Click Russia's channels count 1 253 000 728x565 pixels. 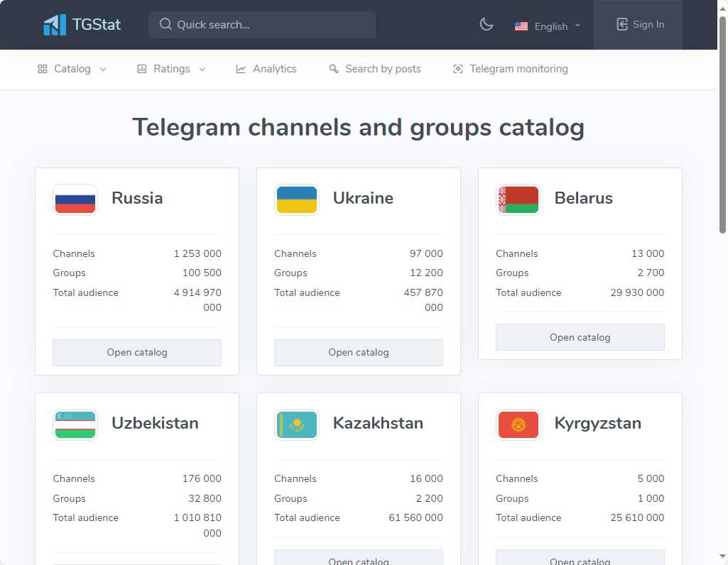[x=197, y=253]
